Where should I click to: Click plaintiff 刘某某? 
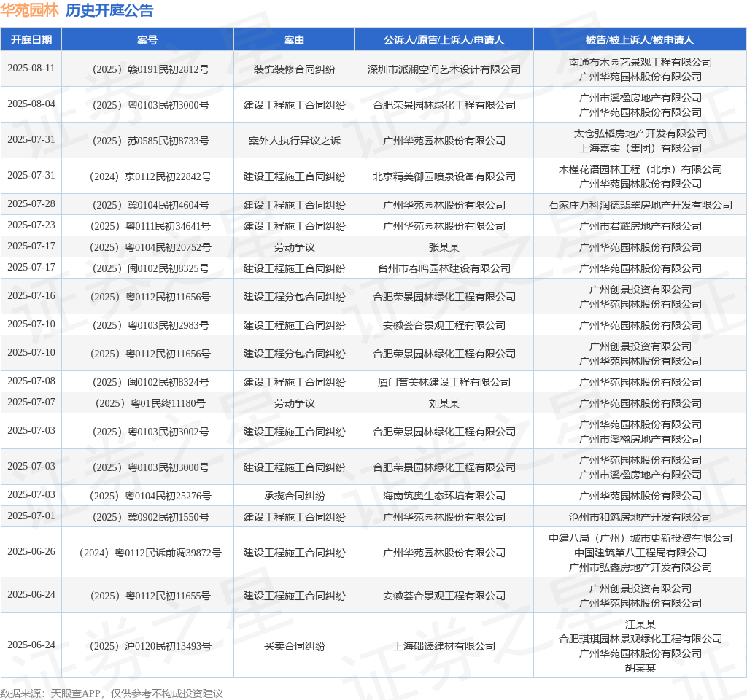point(444,404)
